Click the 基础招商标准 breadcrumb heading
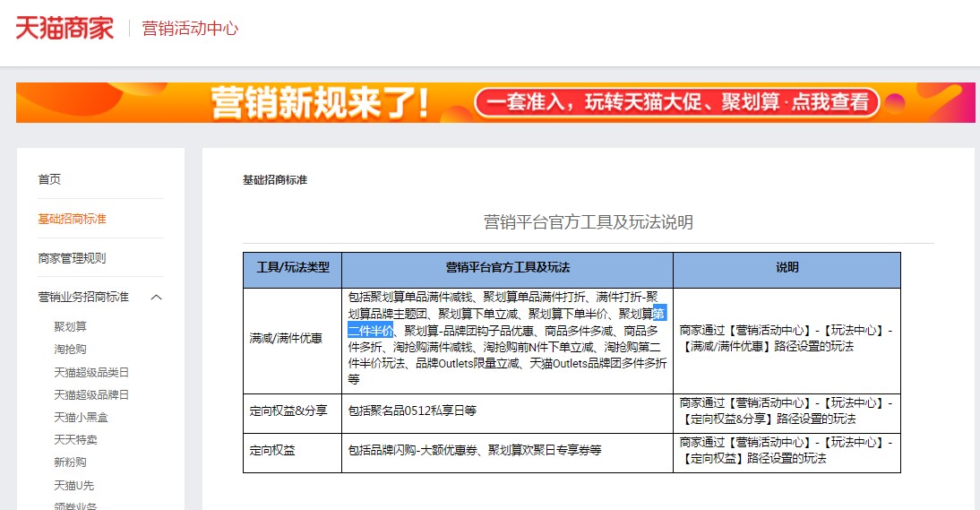980x510 pixels. point(275,180)
